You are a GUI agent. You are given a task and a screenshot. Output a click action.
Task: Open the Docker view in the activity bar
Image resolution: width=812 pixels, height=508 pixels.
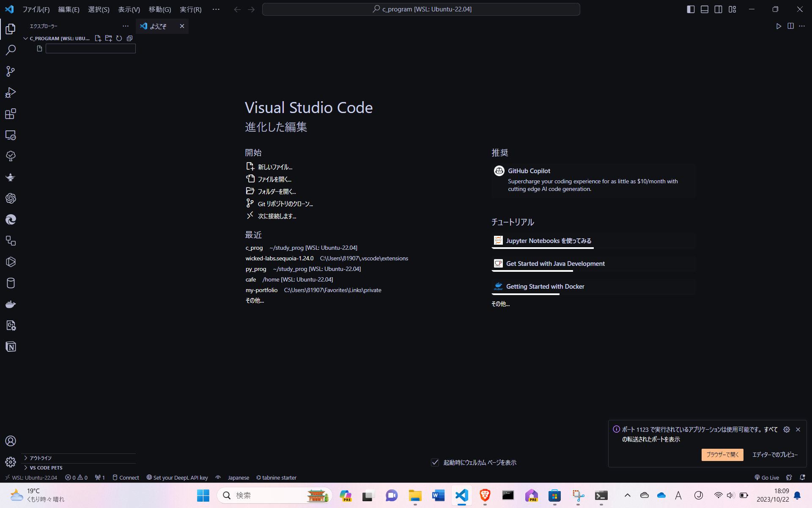(x=11, y=304)
